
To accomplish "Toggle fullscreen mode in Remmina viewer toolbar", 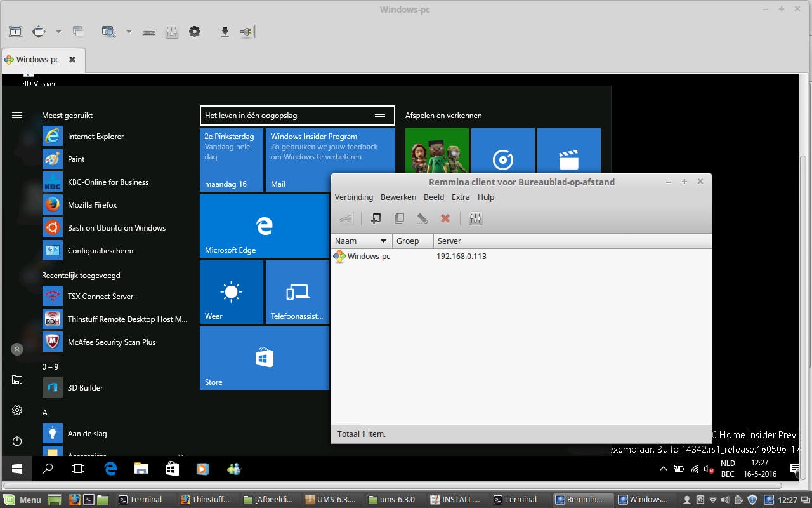I will point(15,32).
